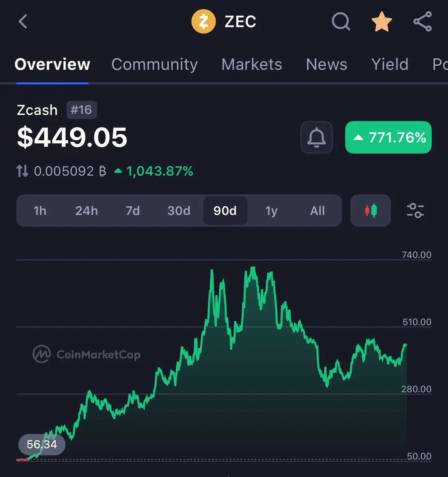Choose the 7d chart range

132,210
